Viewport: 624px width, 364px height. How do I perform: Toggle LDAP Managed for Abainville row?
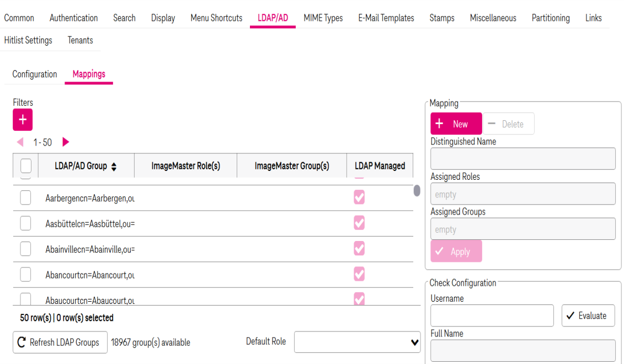tap(359, 249)
